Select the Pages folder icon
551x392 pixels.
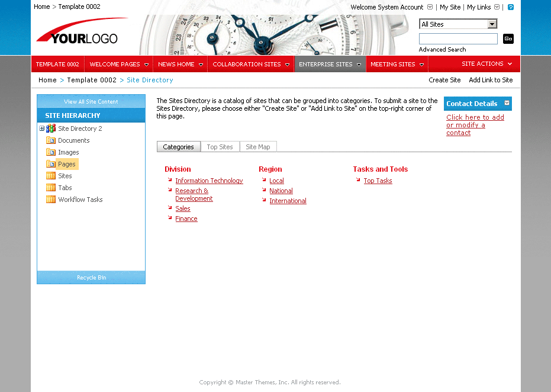point(50,164)
